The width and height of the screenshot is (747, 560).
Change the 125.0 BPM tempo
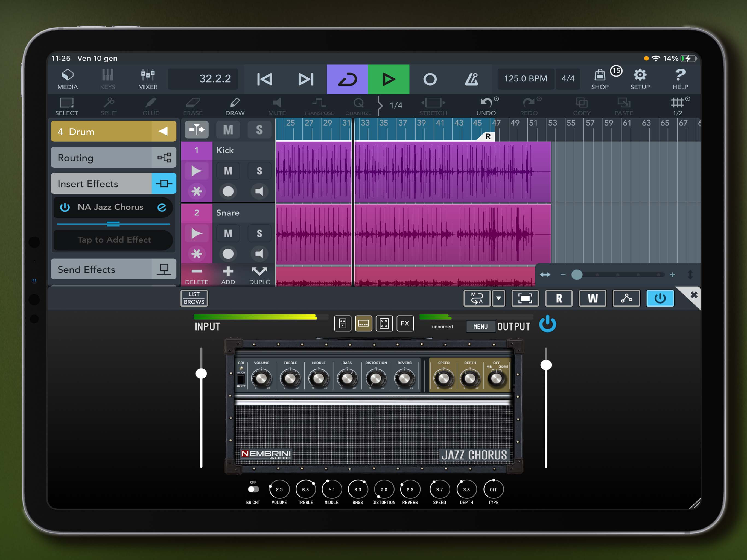coord(526,79)
